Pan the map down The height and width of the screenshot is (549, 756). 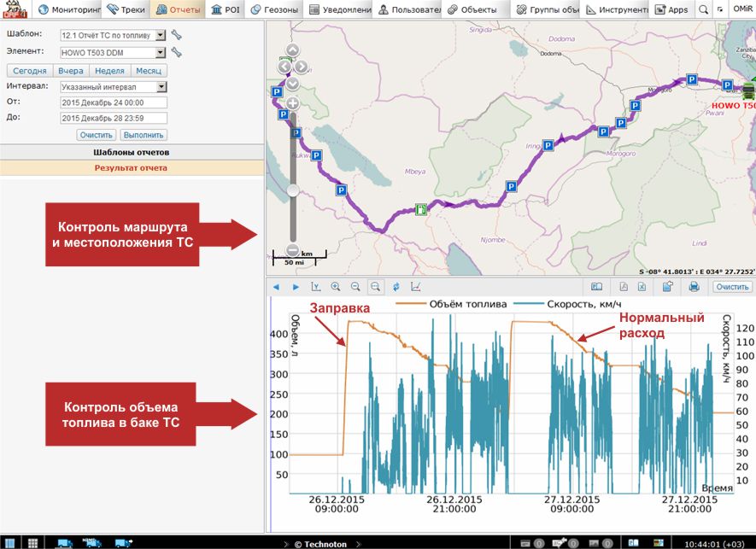293,84
